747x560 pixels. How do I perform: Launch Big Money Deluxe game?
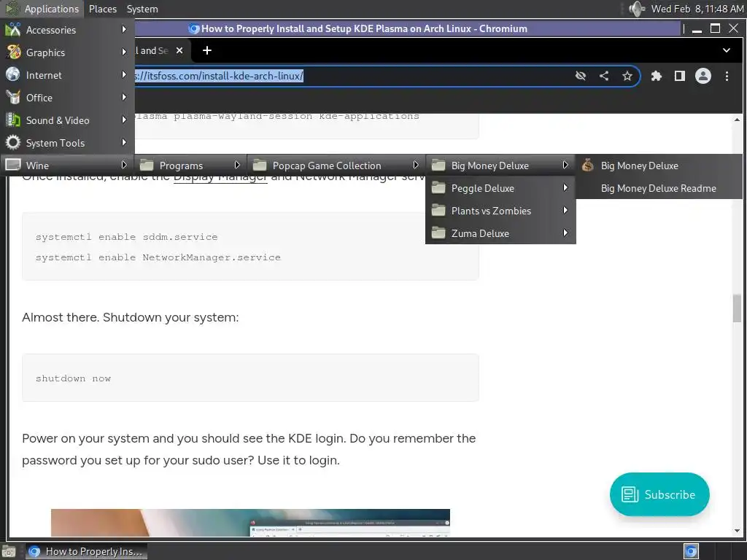click(x=659, y=166)
